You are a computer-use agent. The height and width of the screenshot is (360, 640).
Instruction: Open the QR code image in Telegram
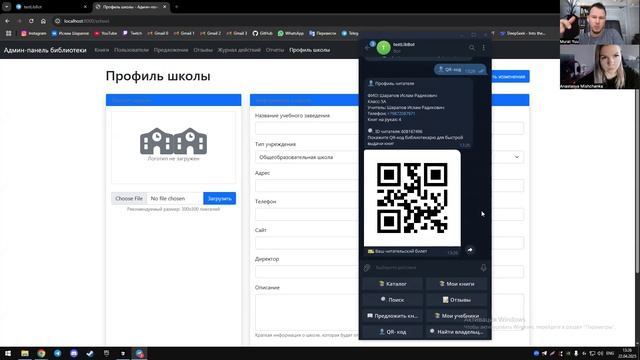tap(412, 198)
